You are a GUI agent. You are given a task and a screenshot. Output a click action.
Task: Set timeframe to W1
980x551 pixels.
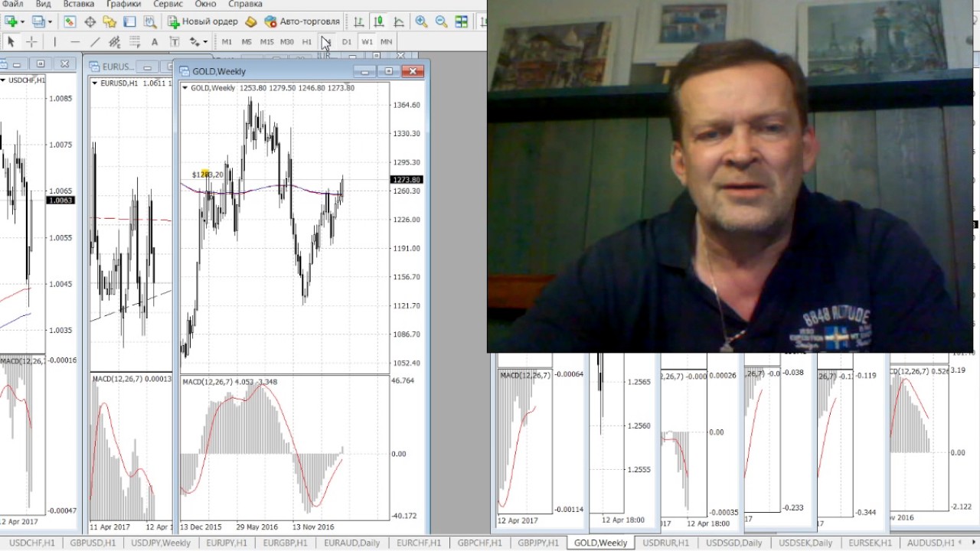click(x=367, y=41)
